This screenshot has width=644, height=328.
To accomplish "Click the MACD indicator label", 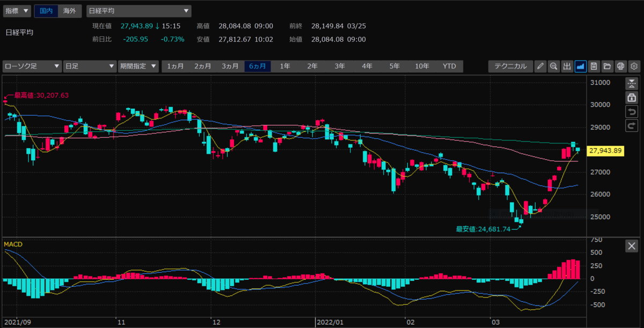I will [x=14, y=244].
